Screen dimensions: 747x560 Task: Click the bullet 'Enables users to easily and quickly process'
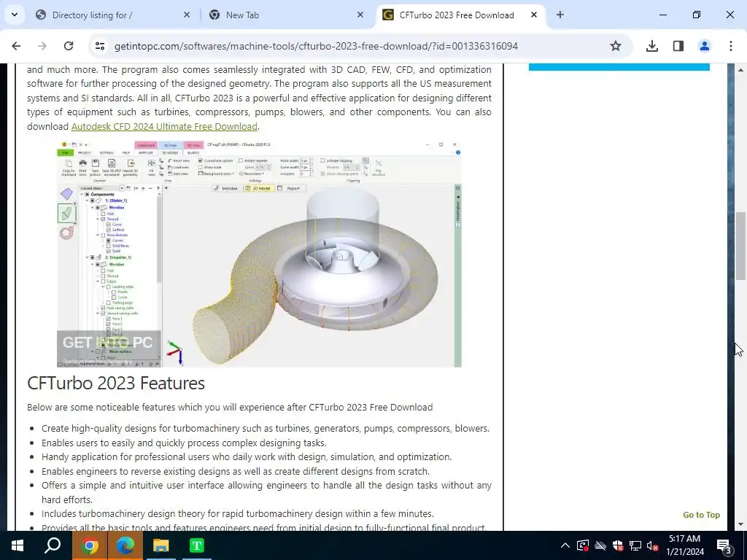184,443
